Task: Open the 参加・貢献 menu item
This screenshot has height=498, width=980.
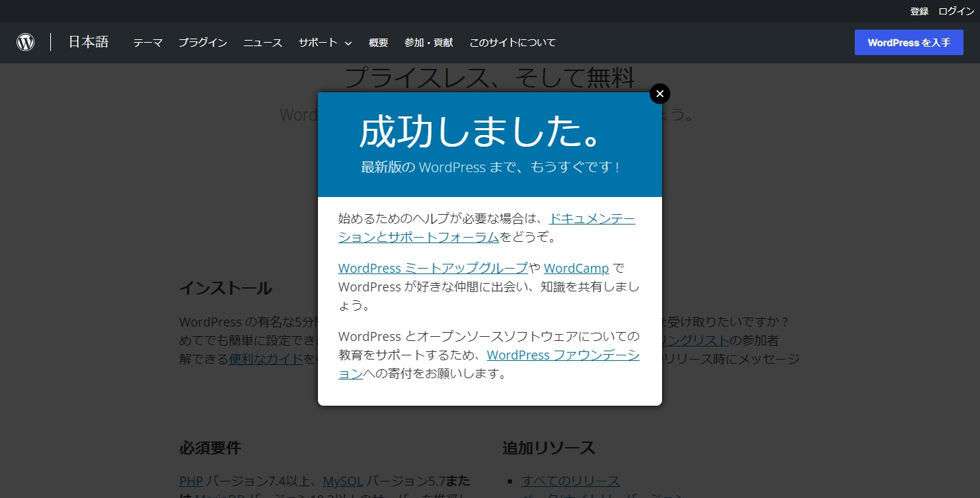Action: point(429,43)
